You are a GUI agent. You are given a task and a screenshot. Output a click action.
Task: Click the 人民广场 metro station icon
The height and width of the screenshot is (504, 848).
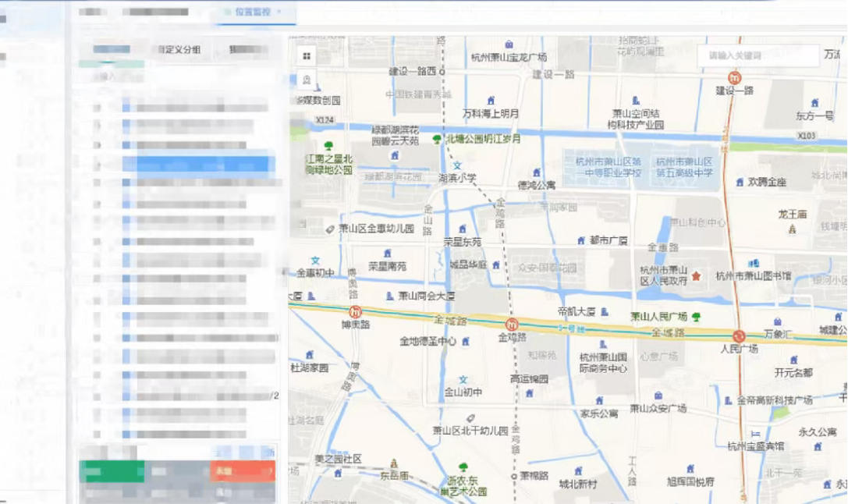click(739, 336)
